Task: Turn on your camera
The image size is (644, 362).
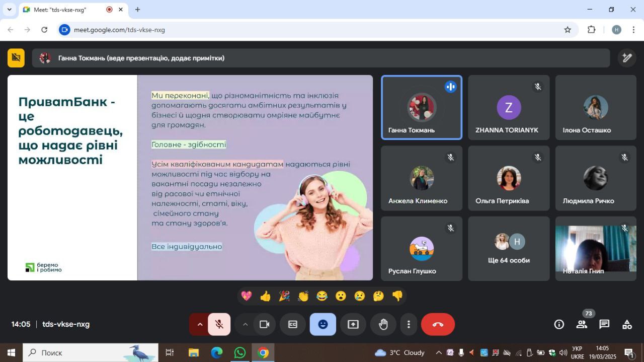Action: [x=264, y=324]
